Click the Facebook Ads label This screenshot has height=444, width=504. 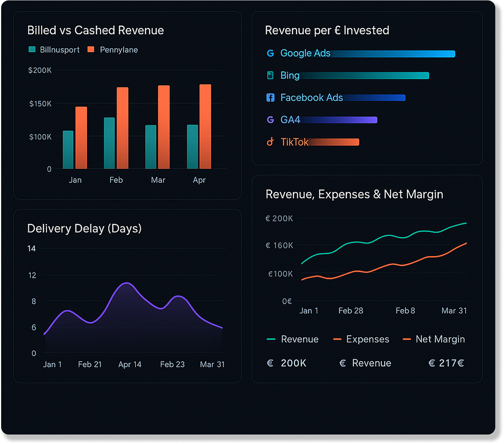(x=312, y=97)
